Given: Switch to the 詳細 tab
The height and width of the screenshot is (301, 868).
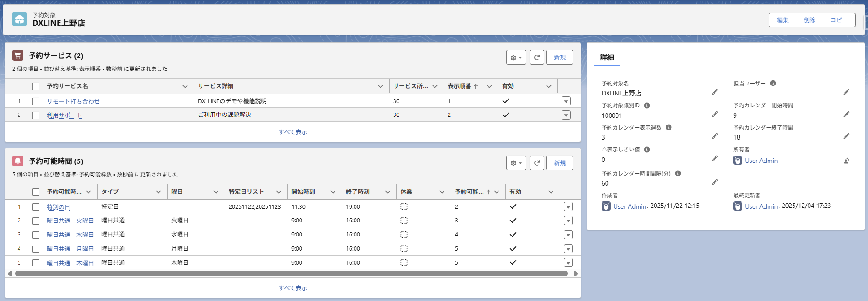Looking at the screenshot, I should pos(607,57).
